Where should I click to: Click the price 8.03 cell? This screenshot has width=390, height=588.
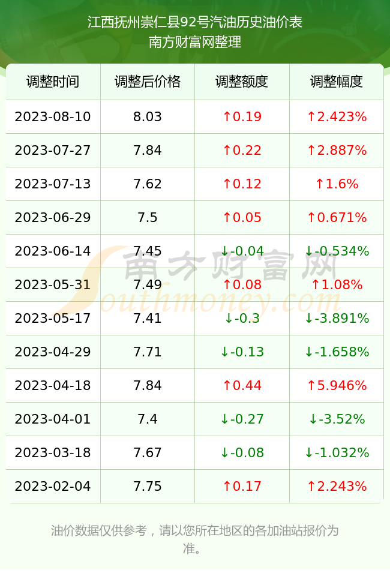click(x=148, y=116)
